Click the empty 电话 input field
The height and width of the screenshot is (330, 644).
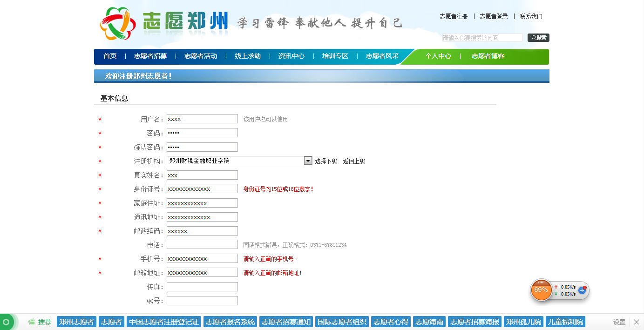tap(202, 245)
